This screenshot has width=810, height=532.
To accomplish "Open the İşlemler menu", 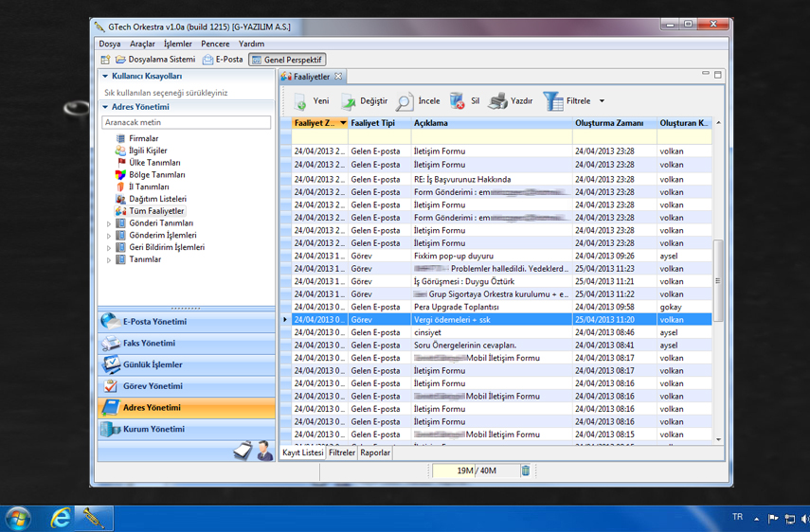I will 177,44.
